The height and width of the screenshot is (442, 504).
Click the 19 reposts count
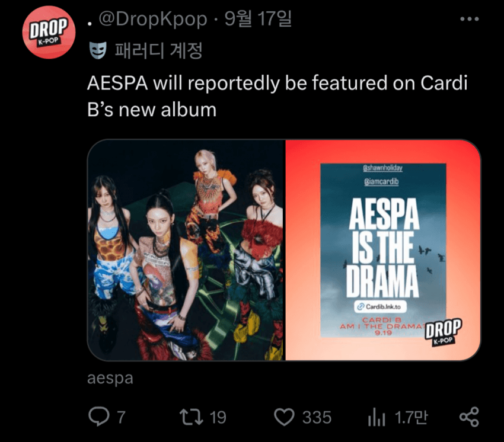point(218,417)
